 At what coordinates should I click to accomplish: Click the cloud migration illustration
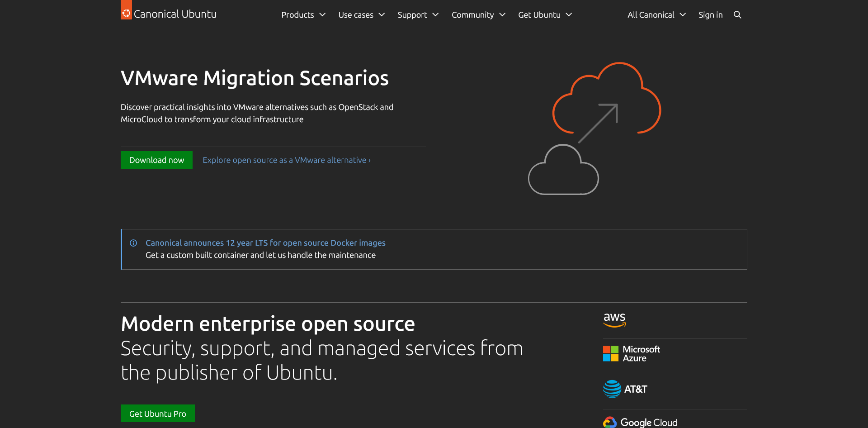[594, 128]
